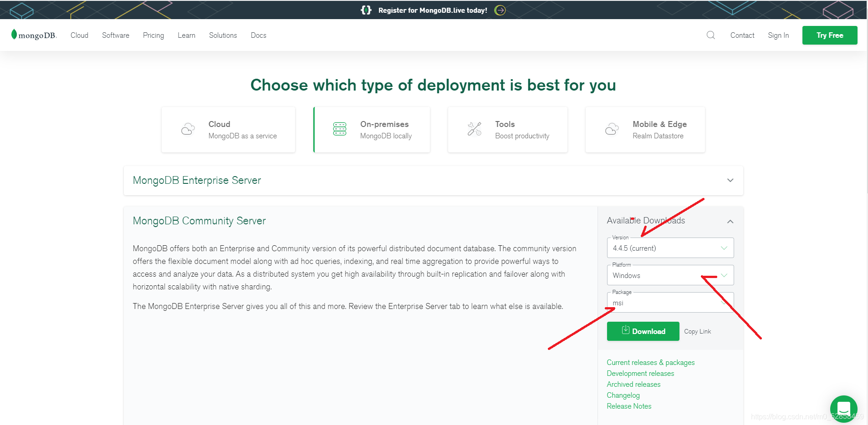Click the Mobile & Edge cloud icon
The height and width of the screenshot is (425, 868).
pyautogui.click(x=612, y=129)
